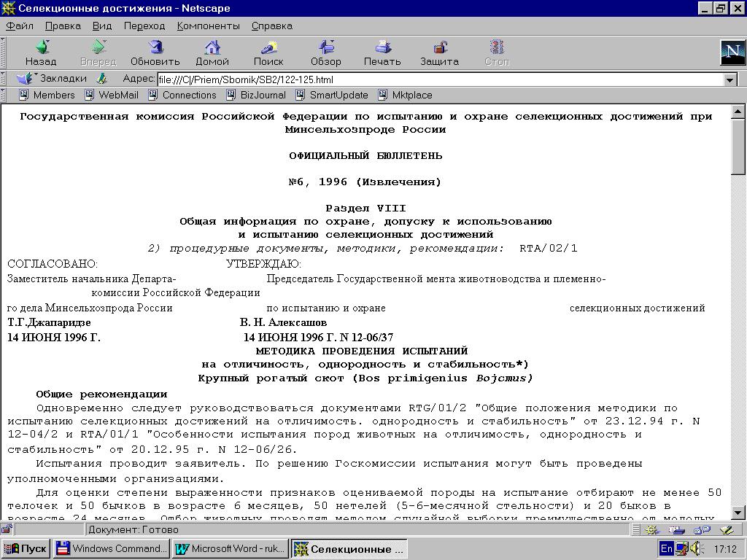Click the Netscape title bar system icon
The image size is (747, 560).
pyautogui.click(x=9, y=8)
